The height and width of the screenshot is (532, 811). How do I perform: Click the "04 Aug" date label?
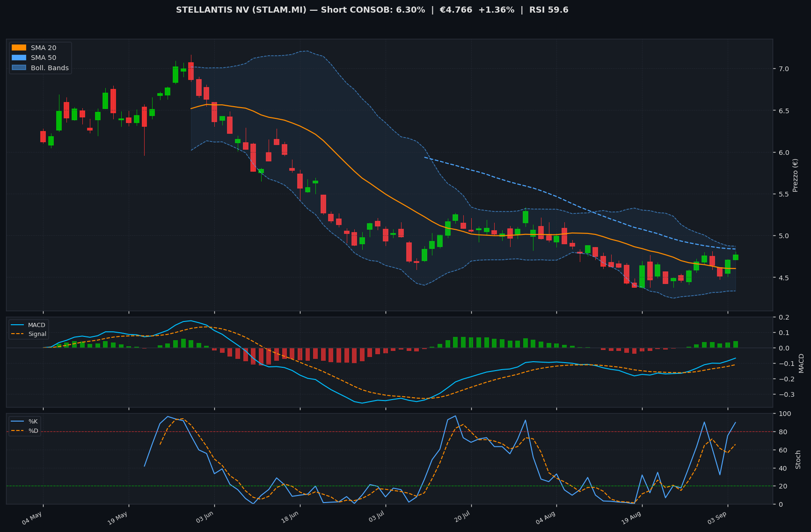click(x=546, y=518)
